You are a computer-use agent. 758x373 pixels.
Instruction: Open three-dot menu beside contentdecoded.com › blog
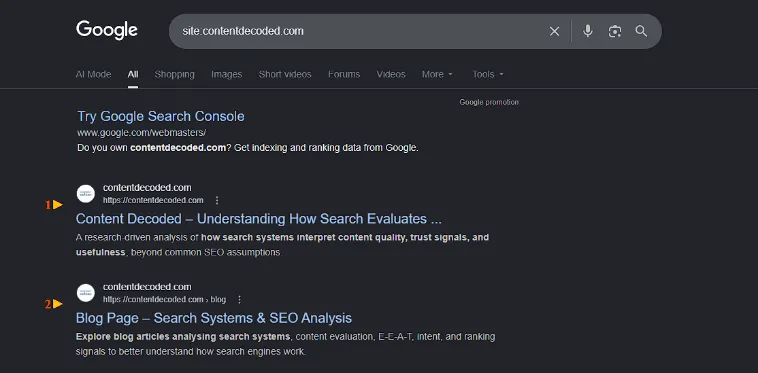pyautogui.click(x=239, y=300)
